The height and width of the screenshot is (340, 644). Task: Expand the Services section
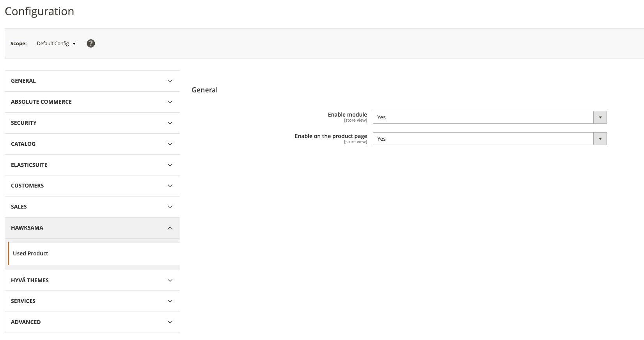point(92,301)
